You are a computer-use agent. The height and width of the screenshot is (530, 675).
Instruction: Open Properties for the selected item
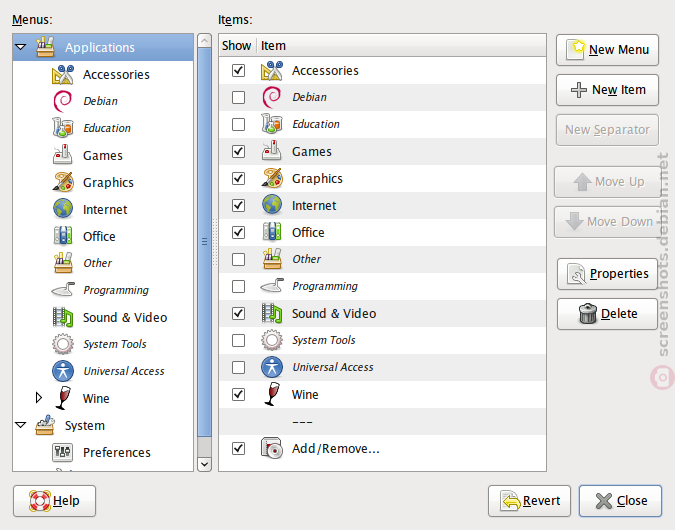coord(607,273)
